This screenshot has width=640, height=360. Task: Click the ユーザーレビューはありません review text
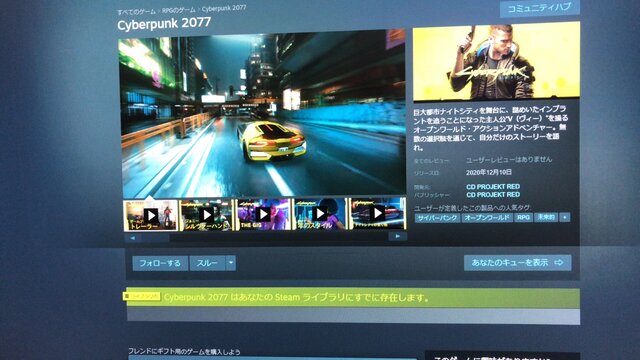pos(509,160)
